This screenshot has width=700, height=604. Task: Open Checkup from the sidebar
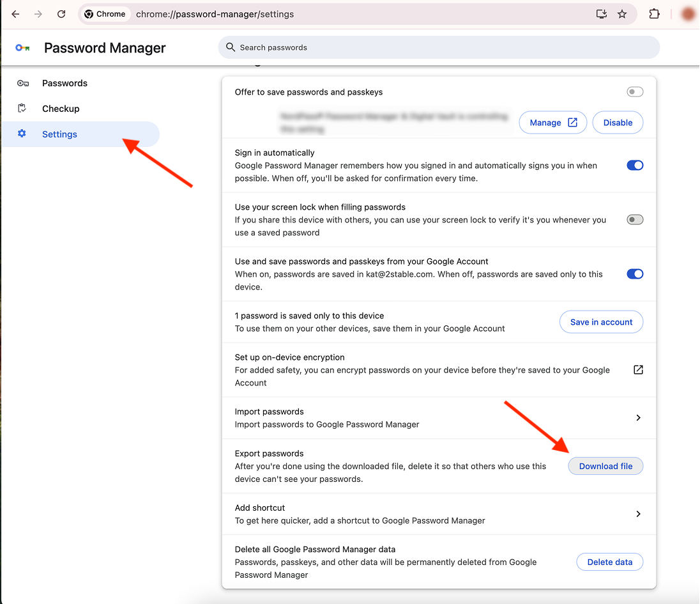60,109
